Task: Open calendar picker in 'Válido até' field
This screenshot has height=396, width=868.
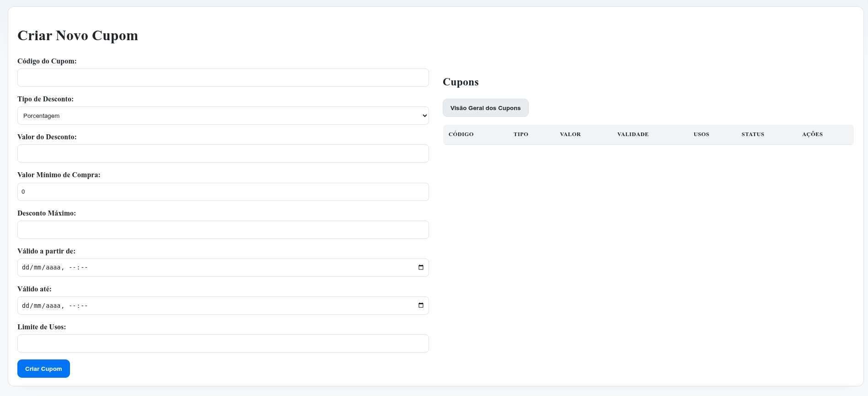Action: coord(421,306)
